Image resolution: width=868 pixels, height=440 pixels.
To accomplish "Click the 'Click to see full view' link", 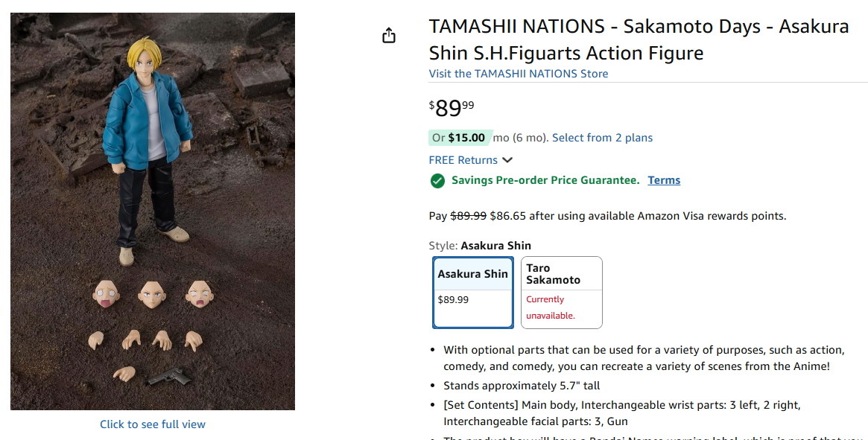I will click(153, 424).
